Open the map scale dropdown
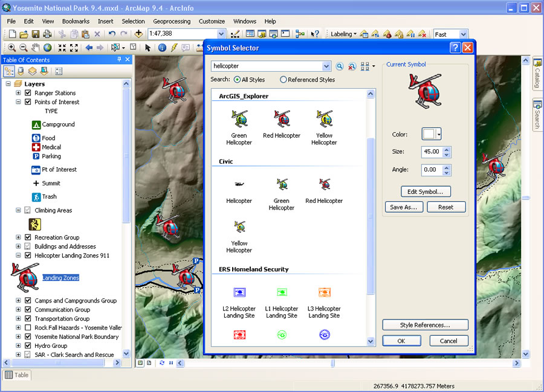Viewport: 544px width, 392px height. (x=221, y=34)
